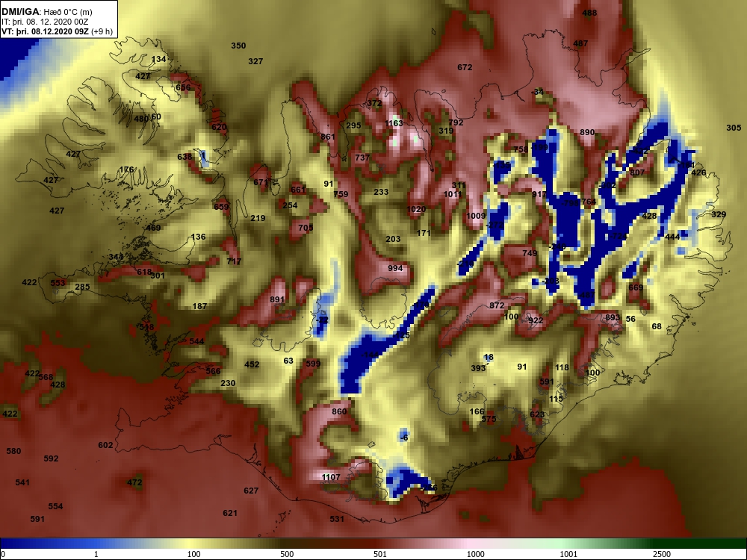Click the map value "452"
This screenshot has width=747, height=560.
tap(252, 365)
